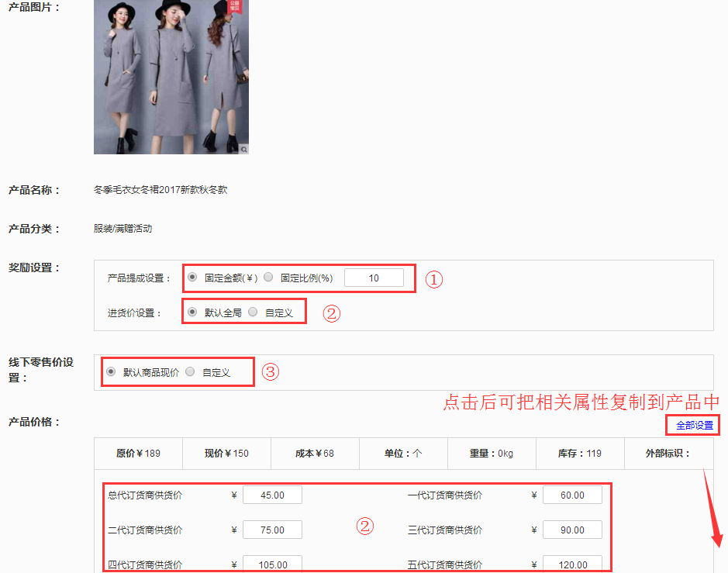Choose 自定义 for 进货价设置
728x573 pixels.
(x=253, y=312)
